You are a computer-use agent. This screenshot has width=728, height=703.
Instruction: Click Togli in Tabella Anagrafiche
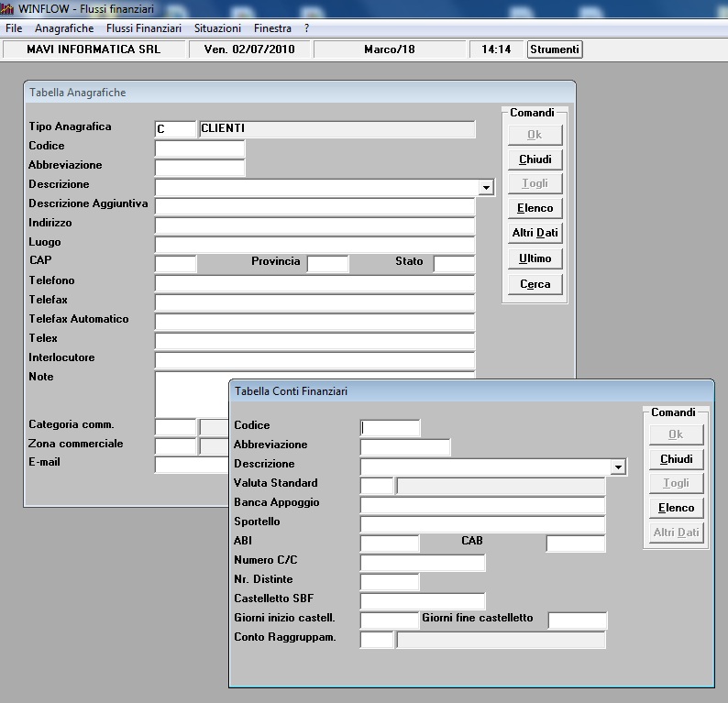(535, 183)
